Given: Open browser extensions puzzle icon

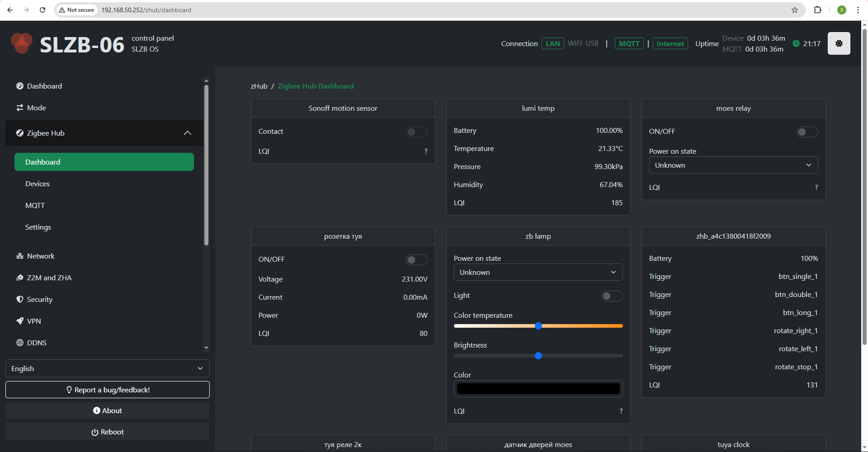Looking at the screenshot, I should pyautogui.click(x=817, y=10).
